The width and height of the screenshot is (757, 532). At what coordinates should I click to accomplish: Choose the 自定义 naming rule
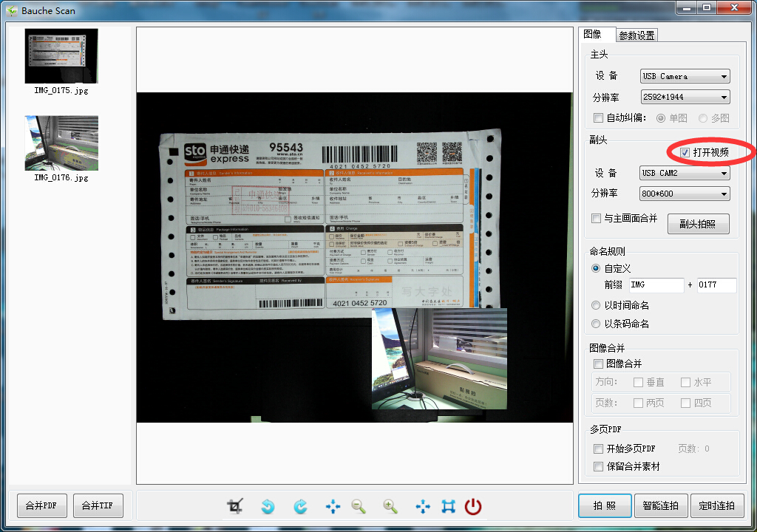[596, 268]
